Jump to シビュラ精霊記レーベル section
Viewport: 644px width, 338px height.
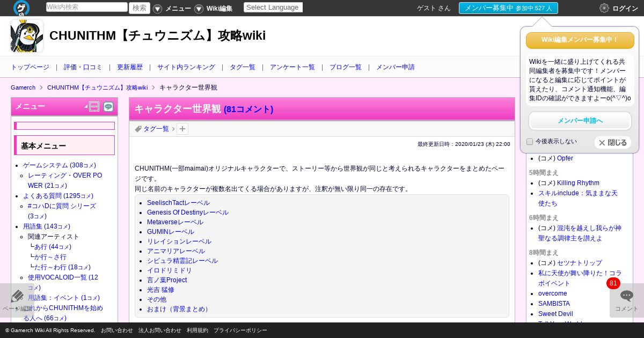[x=182, y=261]
